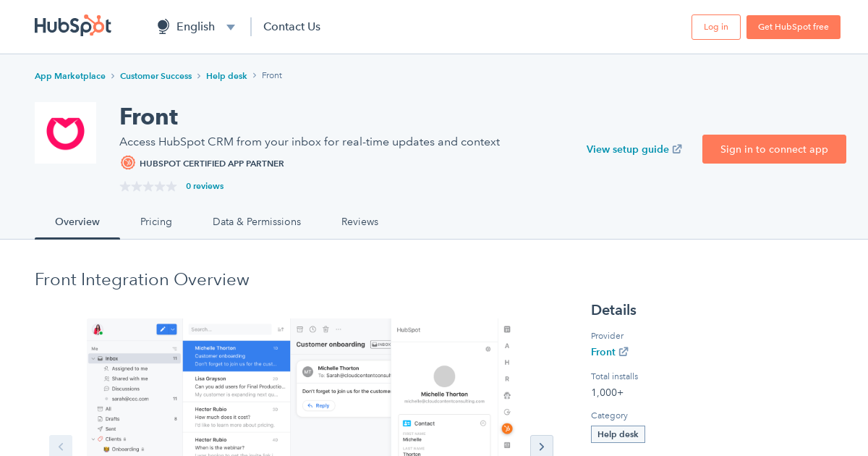The height and width of the screenshot is (456, 868).
Task: Click the 'HUBSPOT CERTIFIED APP PARTNER' label
Action: pyautogui.click(x=212, y=164)
